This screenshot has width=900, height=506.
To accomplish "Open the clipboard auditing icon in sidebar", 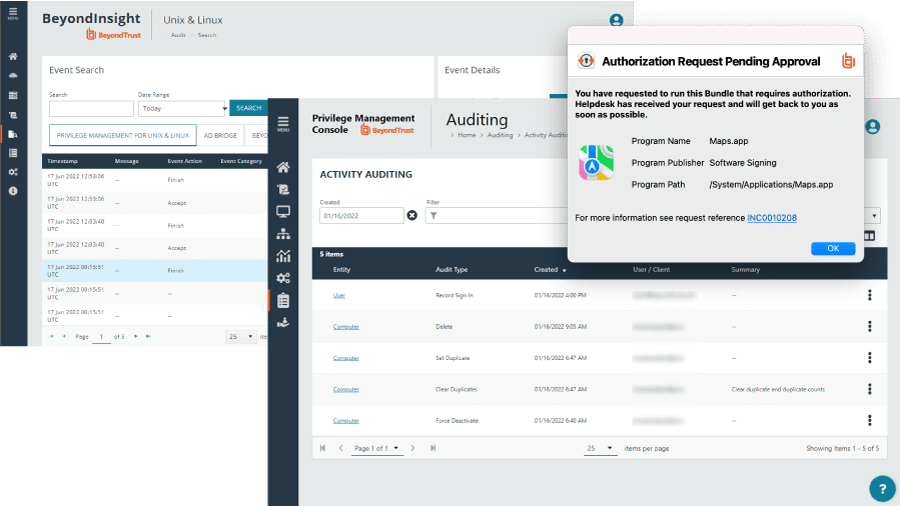I will (283, 301).
